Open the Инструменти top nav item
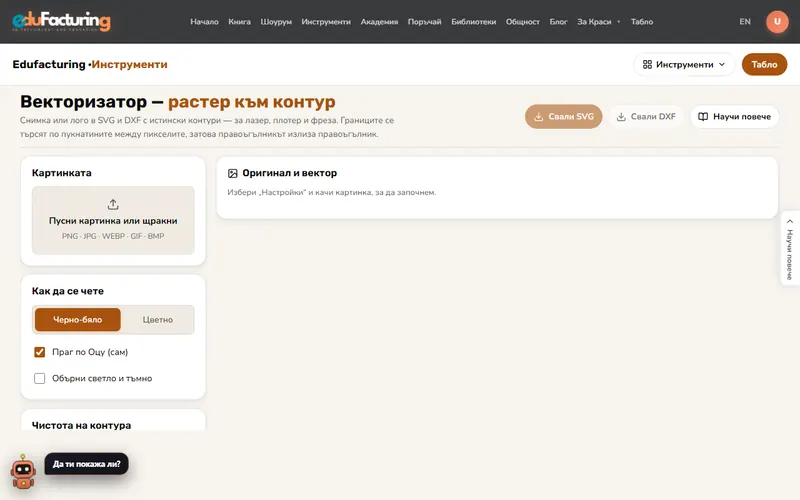Viewport: 800px width, 500px height. [326, 21]
